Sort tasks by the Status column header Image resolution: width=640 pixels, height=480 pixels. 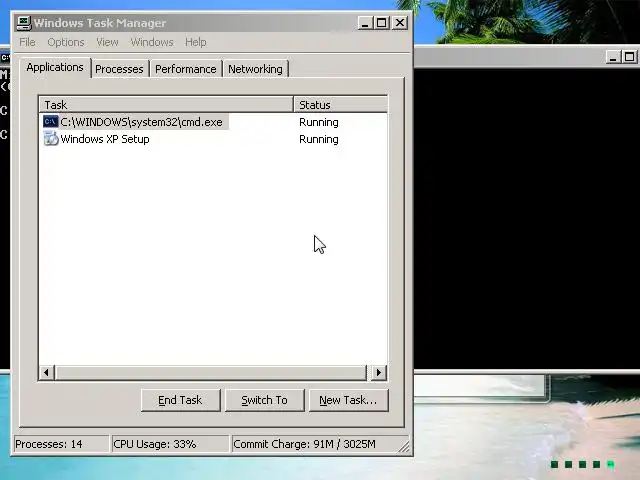(x=340, y=104)
